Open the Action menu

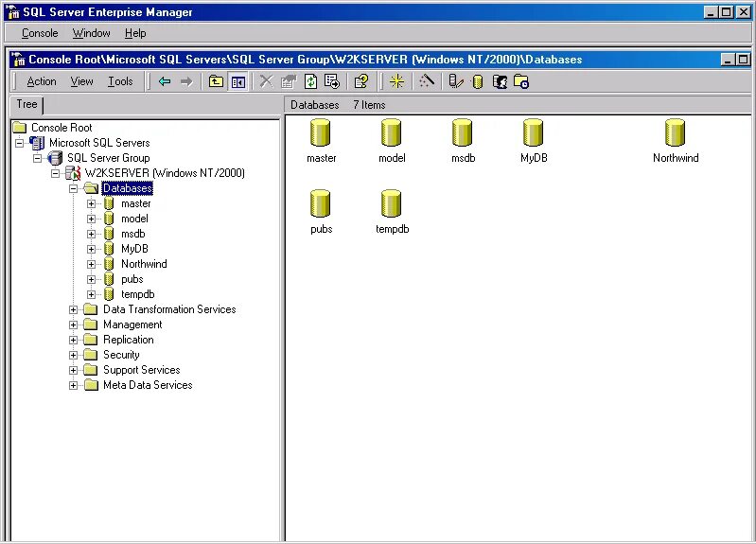(x=42, y=81)
